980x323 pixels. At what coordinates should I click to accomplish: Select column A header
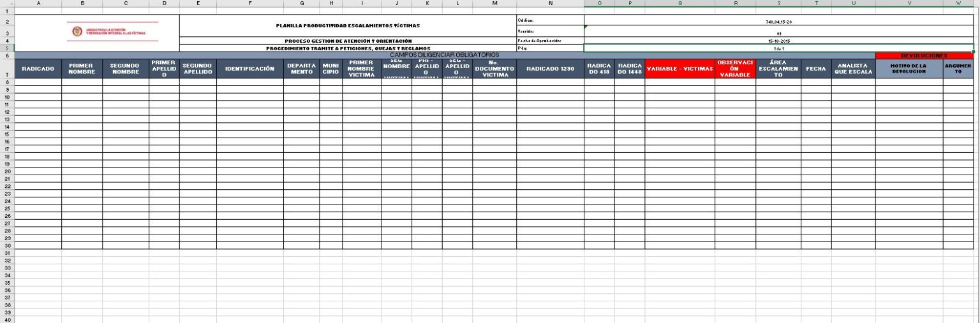coord(38,3)
